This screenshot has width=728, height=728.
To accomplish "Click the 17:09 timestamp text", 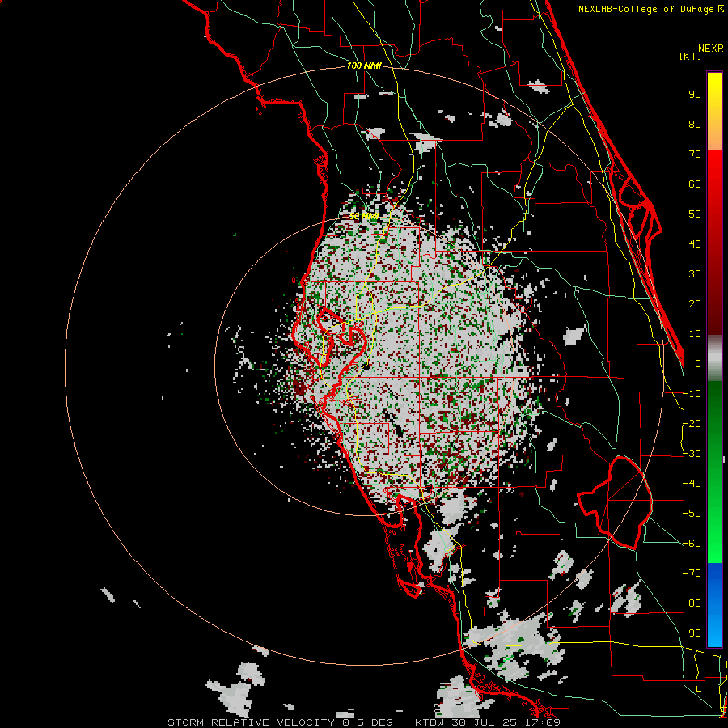I will tap(544, 722).
